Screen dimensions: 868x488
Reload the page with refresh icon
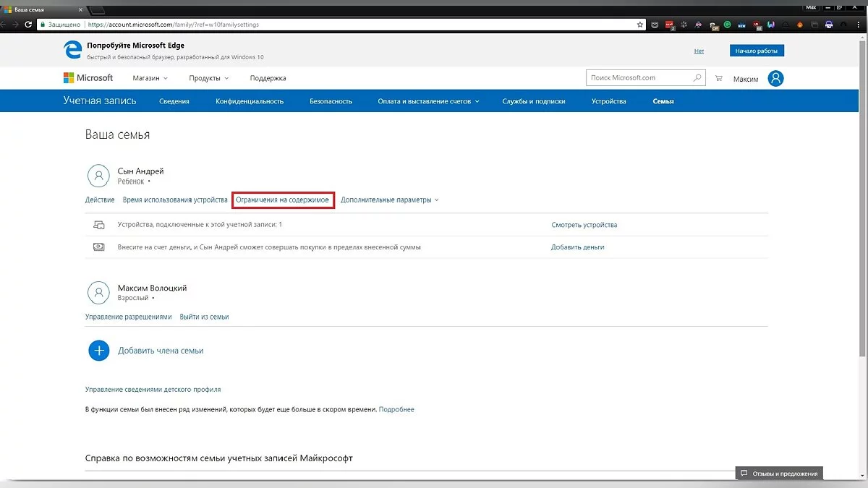[x=28, y=25]
